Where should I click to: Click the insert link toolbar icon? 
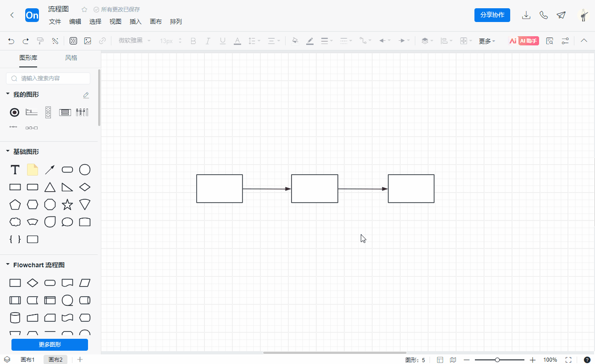(102, 41)
